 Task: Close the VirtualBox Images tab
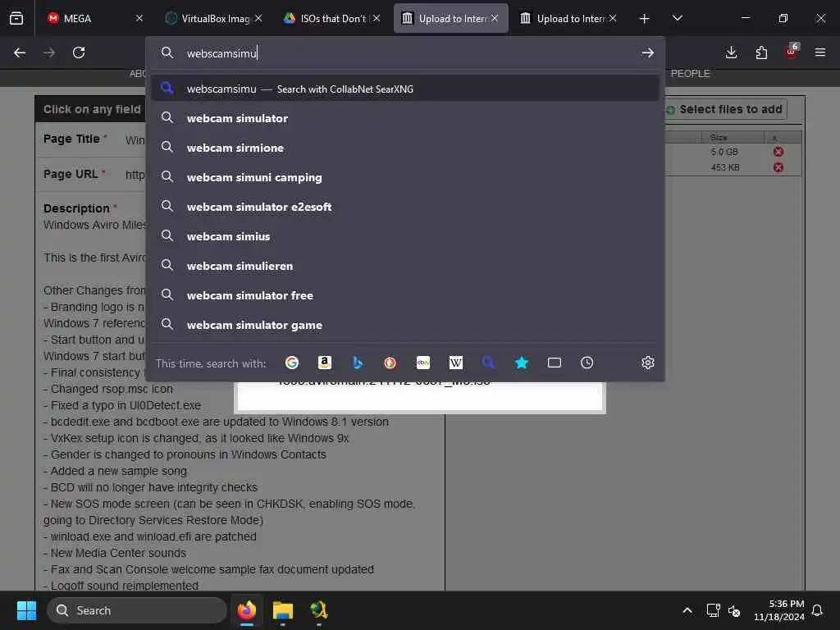258,18
